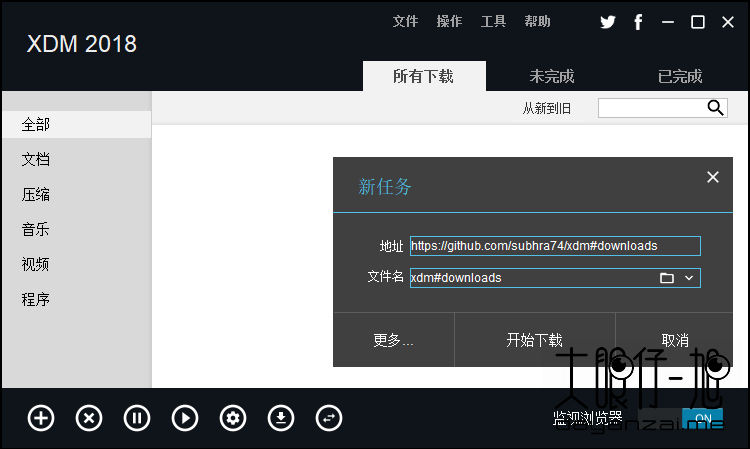Browse folder icon in 文件名 field
Viewport: 750px width, 449px height.
(x=667, y=278)
